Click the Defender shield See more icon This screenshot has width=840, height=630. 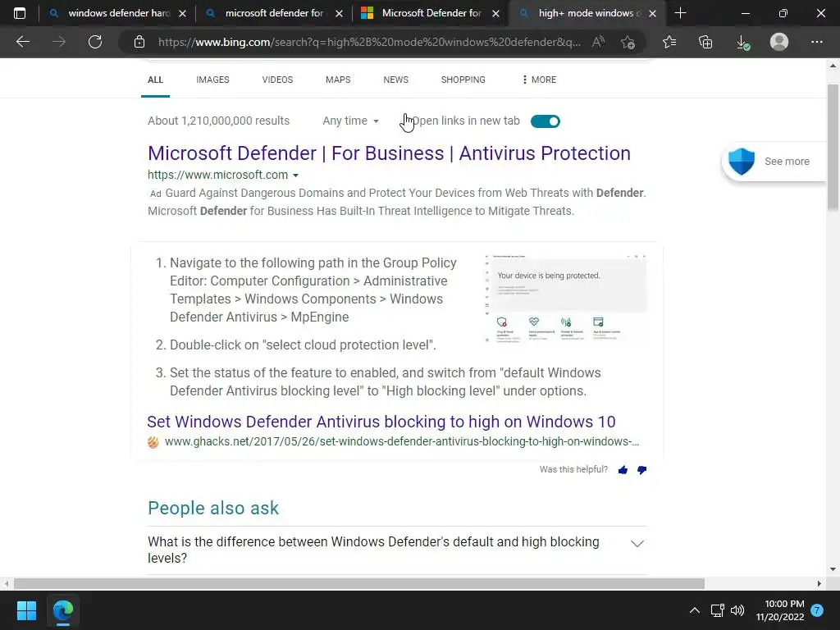pos(742,162)
